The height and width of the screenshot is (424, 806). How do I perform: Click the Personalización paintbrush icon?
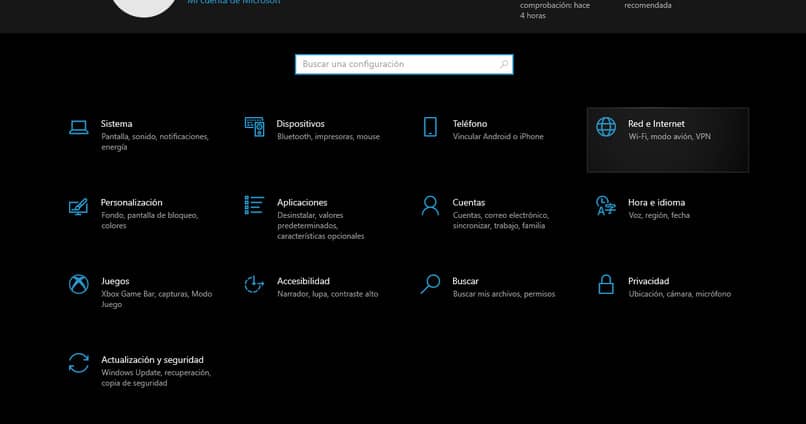point(78,206)
